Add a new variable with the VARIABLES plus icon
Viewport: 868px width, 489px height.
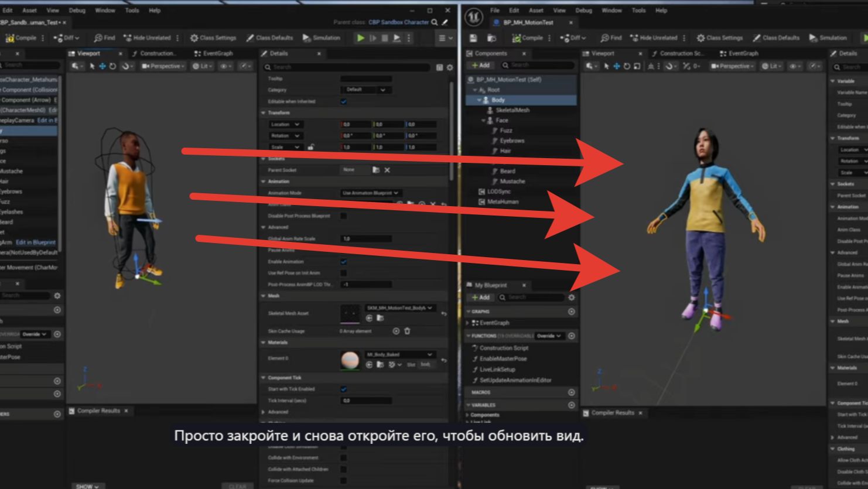[572, 405]
